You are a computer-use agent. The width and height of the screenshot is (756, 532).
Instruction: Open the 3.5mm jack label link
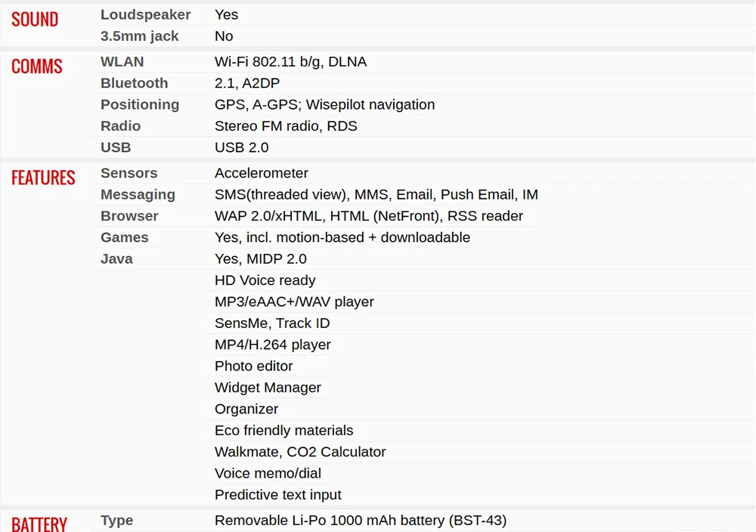coord(139,36)
